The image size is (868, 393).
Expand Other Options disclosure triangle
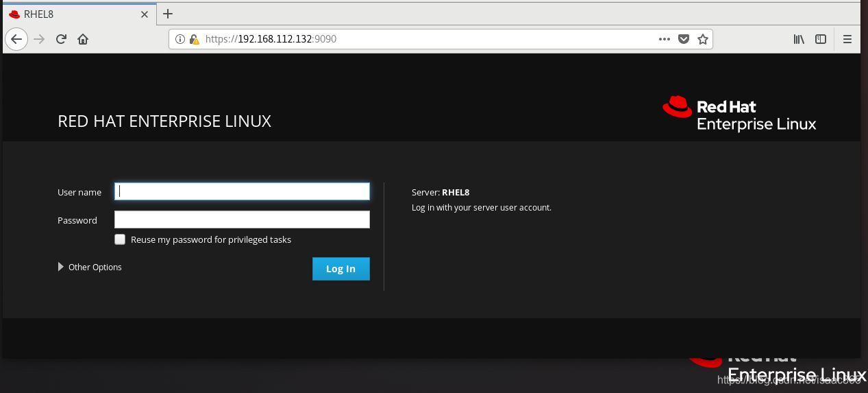tap(61, 267)
